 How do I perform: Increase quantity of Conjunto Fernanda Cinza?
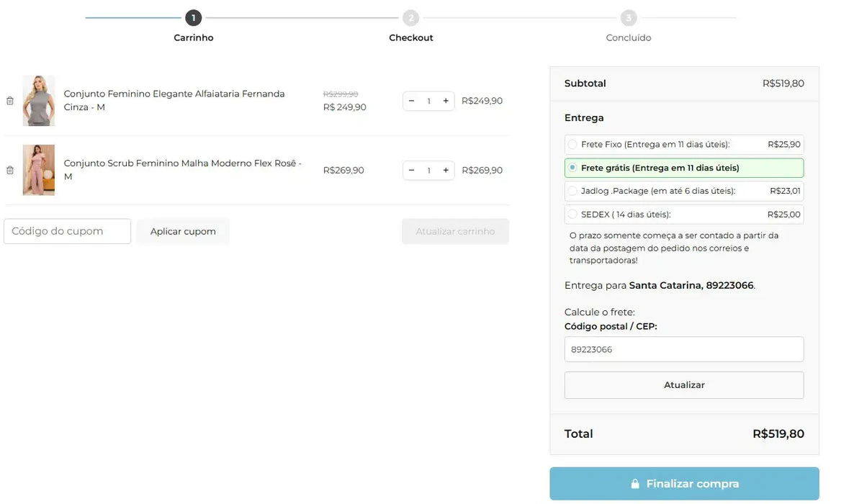446,101
